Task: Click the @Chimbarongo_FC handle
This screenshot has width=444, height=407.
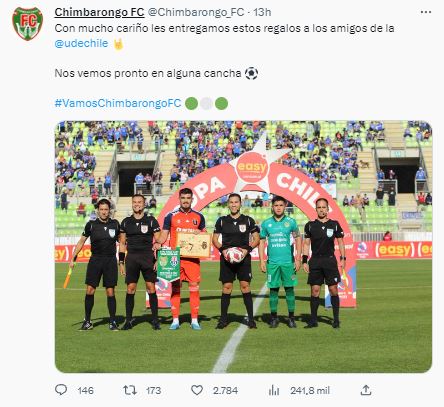Action: [x=196, y=12]
